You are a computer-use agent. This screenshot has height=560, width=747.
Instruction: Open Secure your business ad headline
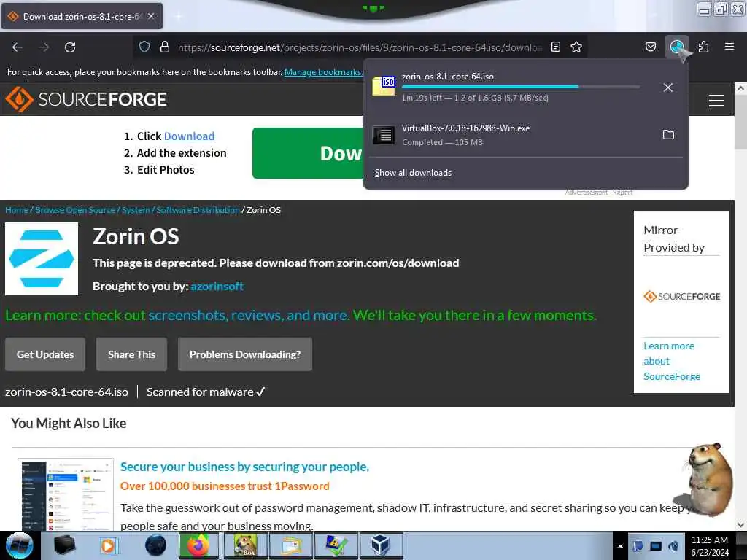[244, 467]
